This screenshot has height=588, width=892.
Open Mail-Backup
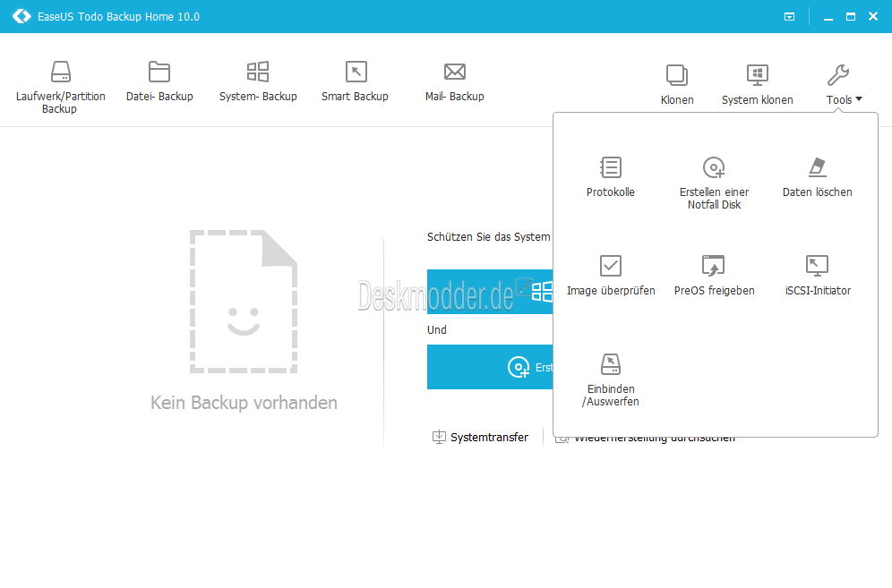click(455, 81)
